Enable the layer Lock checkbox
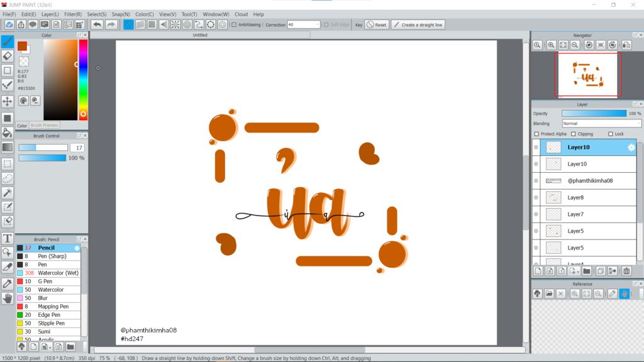Screen dimensions: 644x362 [610, 134]
